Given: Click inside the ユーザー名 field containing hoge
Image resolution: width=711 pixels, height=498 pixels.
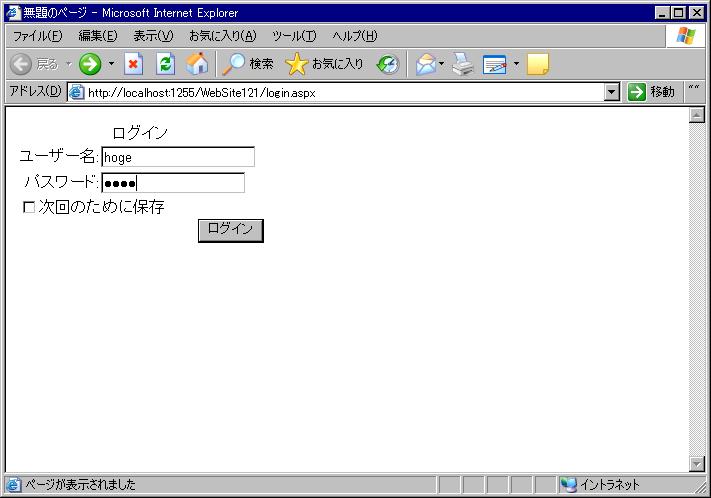Looking at the screenshot, I should pyautogui.click(x=178, y=157).
